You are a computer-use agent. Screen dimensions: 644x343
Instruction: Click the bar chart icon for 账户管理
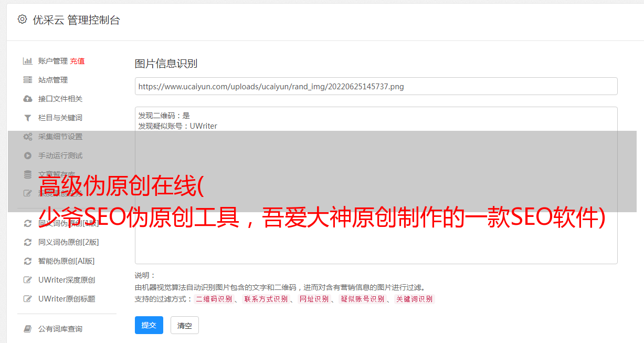point(28,61)
